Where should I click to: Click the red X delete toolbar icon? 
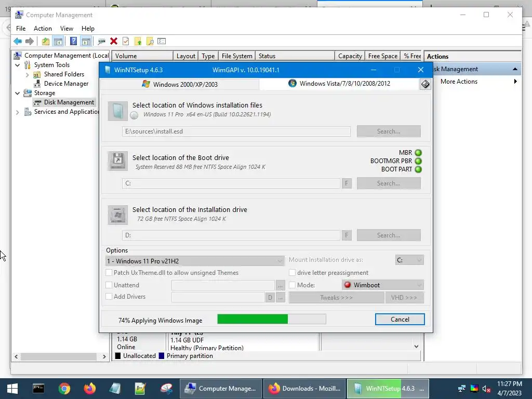[x=114, y=42]
